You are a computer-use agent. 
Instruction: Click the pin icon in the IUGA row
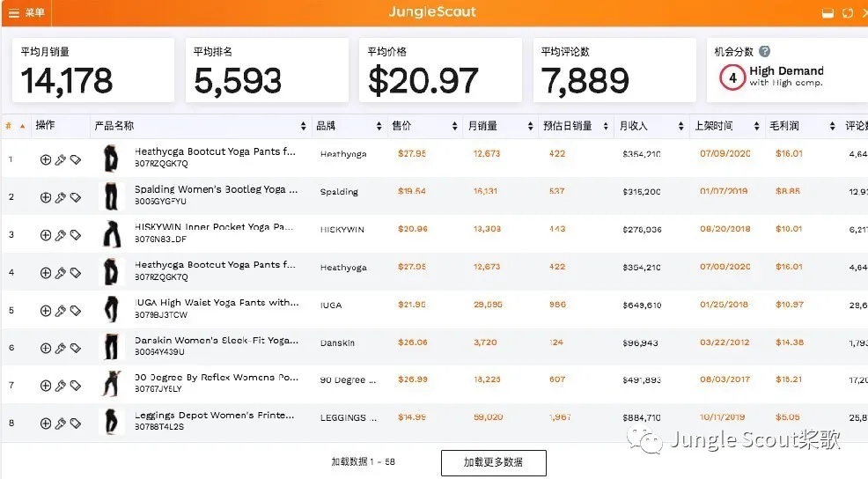(61, 311)
